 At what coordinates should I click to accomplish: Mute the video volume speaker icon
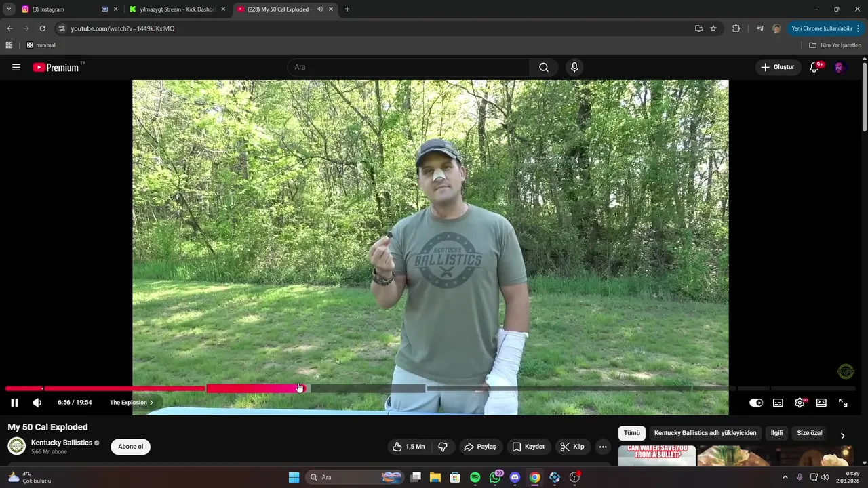tap(37, 403)
